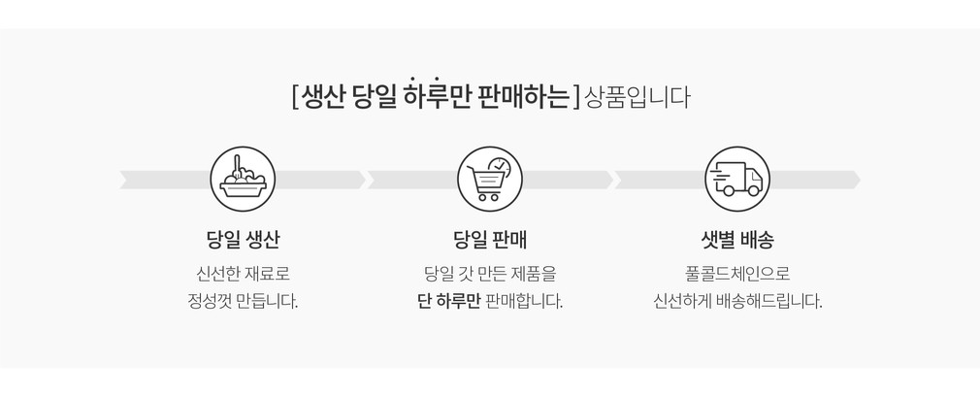980x398 pixels.
Task: Click the word '판매합니다.' under 당일 판매
Action: [524, 301]
